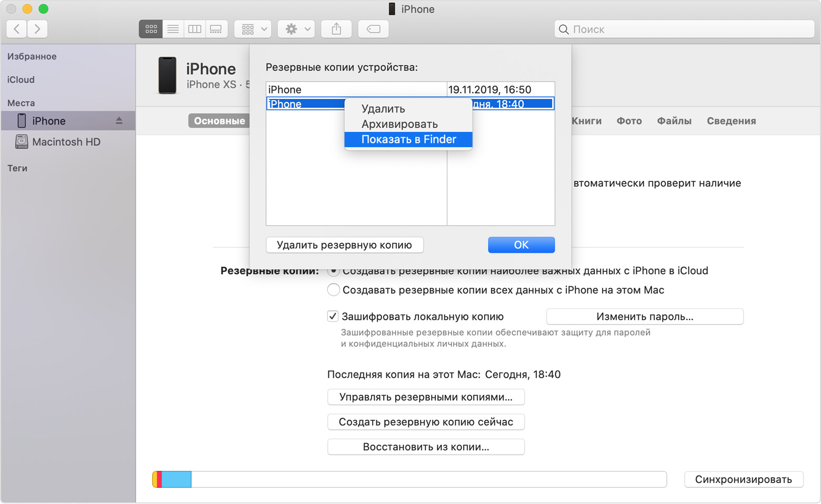
Task: Click the Последняя копия на этот Mac text
Action: (404, 375)
